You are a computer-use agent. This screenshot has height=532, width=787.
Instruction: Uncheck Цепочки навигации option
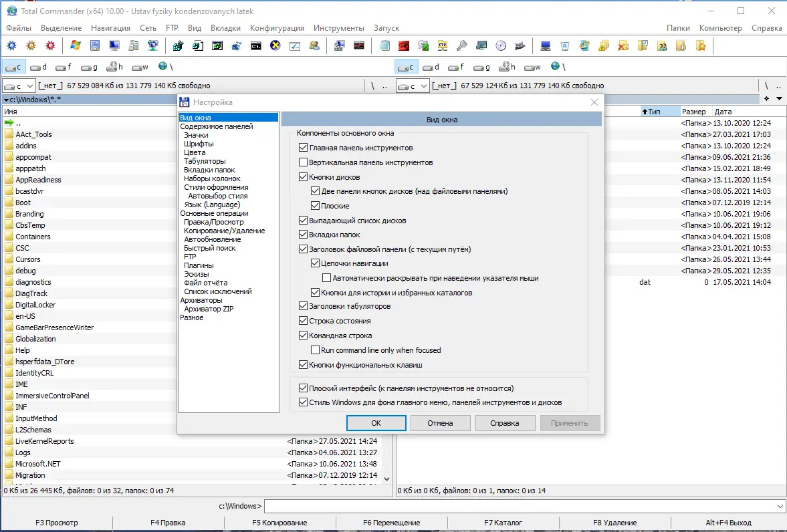tap(315, 263)
